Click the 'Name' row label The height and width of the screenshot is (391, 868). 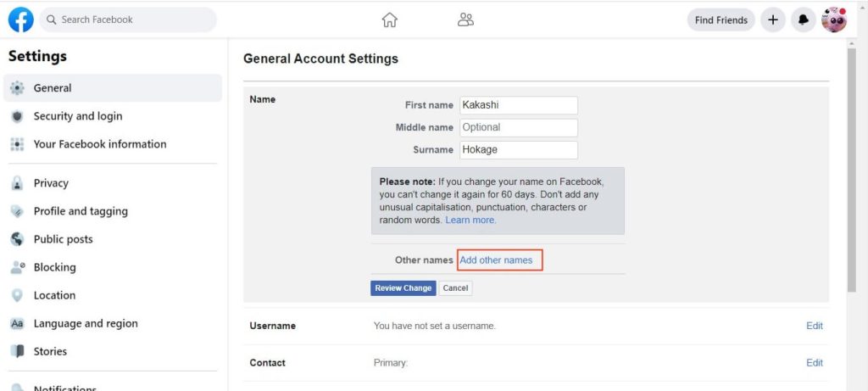[x=263, y=100]
